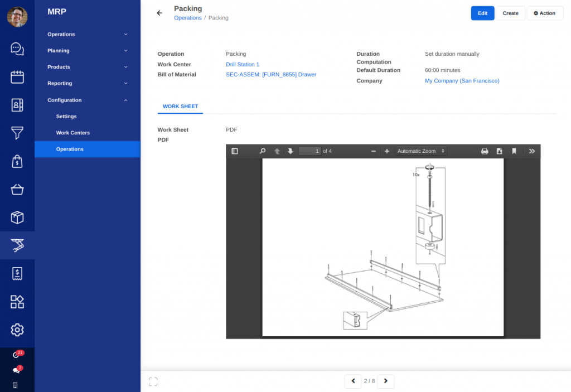Print the PDF work sheet

click(485, 151)
